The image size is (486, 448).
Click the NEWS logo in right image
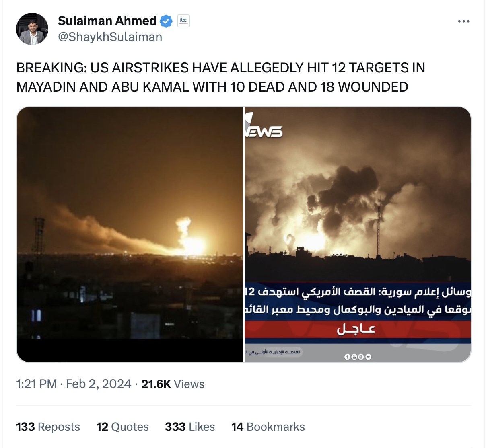tap(263, 127)
